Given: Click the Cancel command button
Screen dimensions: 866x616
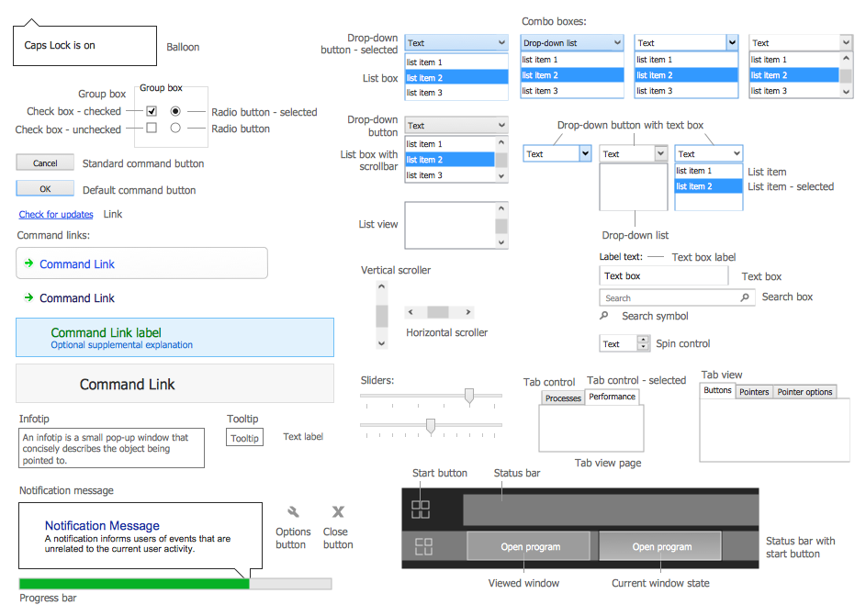Looking at the screenshot, I should pos(45,162).
